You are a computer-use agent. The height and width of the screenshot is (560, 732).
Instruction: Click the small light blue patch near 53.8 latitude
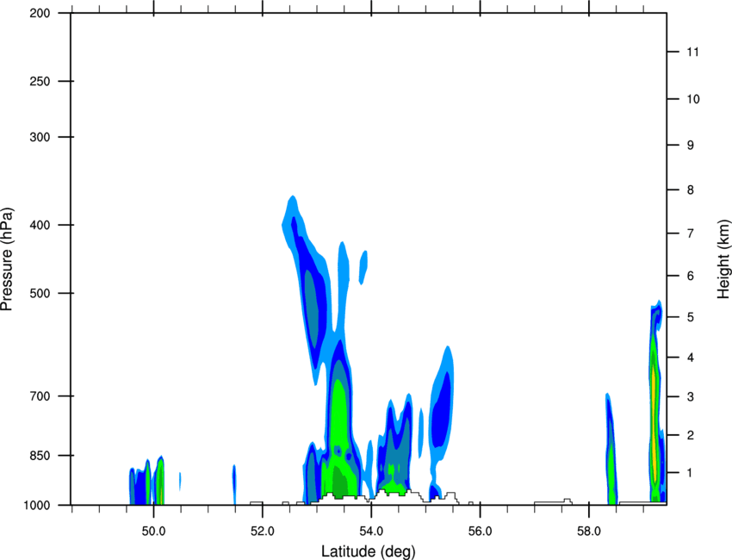363,268
